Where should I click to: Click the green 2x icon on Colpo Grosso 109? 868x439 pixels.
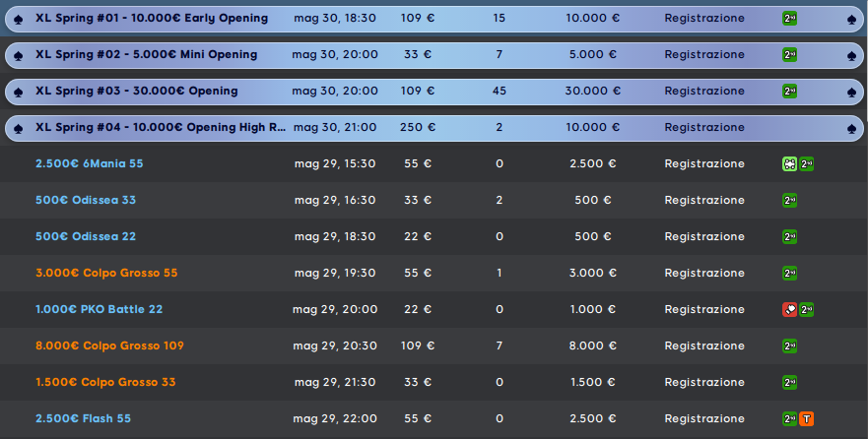tap(789, 346)
